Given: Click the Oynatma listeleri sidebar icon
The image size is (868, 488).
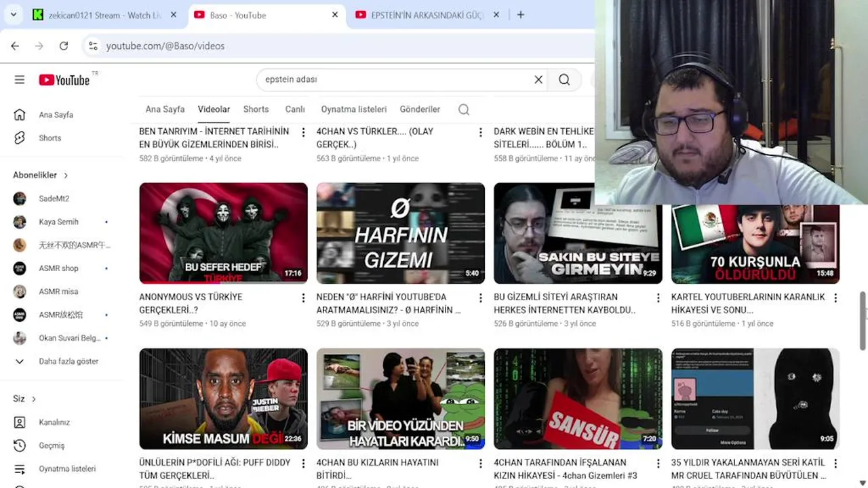Looking at the screenshot, I should coord(20,469).
